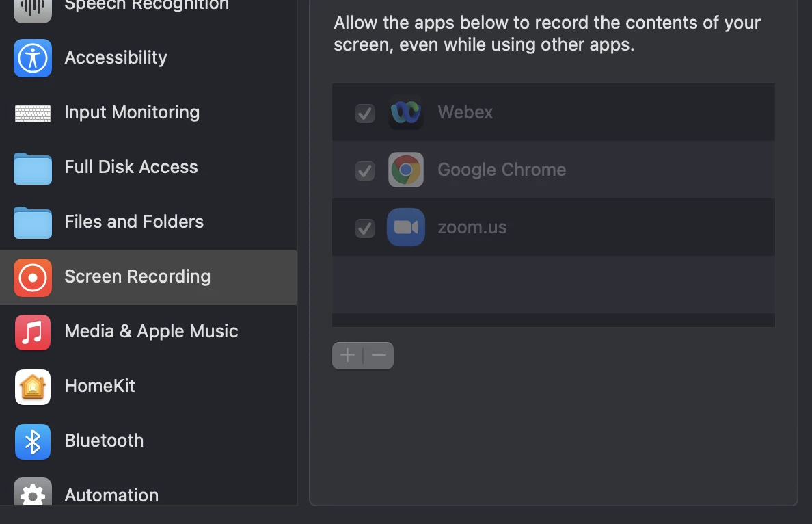This screenshot has height=524, width=812.
Task: Uncheck the Webex screen recording checkbox
Action: pyautogui.click(x=365, y=113)
